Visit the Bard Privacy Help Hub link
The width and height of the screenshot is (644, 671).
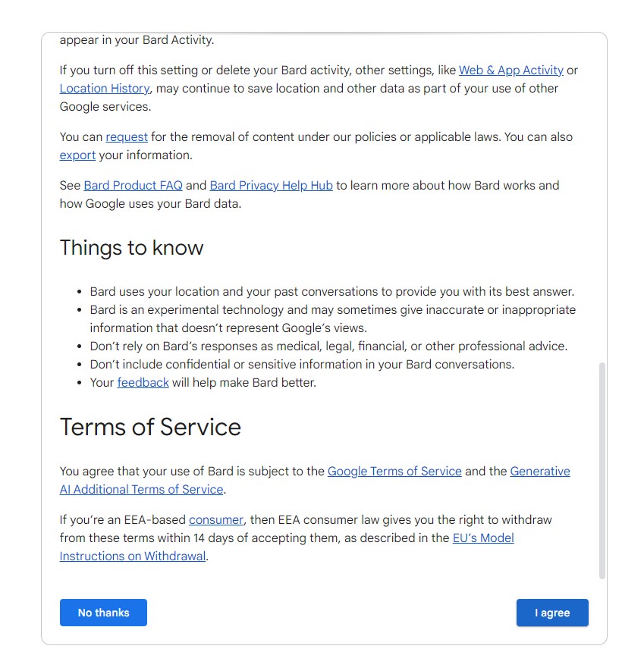[271, 186]
